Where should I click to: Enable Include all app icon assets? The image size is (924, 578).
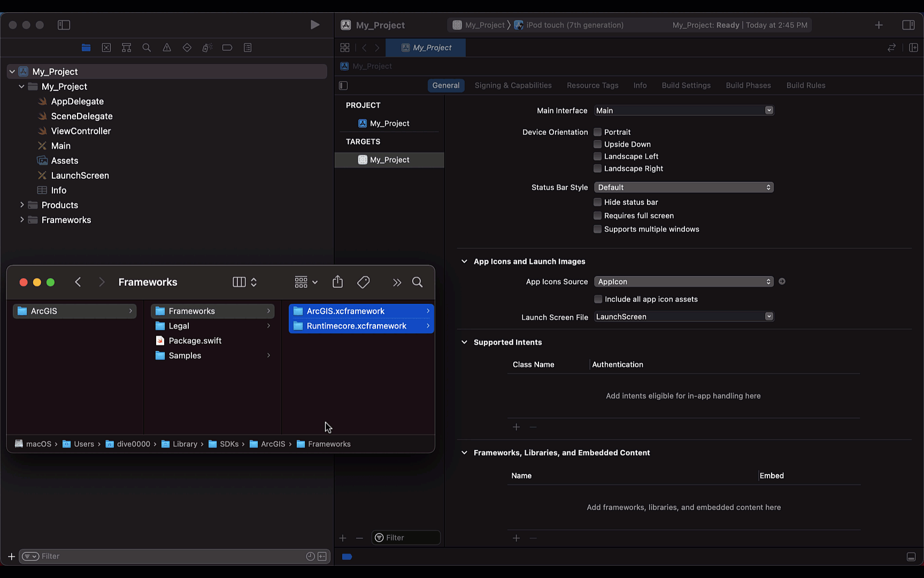(597, 299)
